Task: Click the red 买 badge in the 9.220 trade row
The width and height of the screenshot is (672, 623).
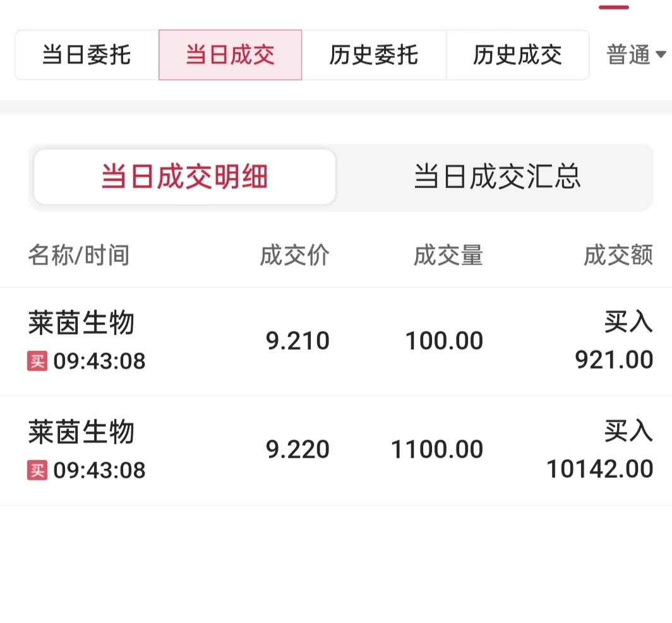Action: pyautogui.click(x=37, y=470)
